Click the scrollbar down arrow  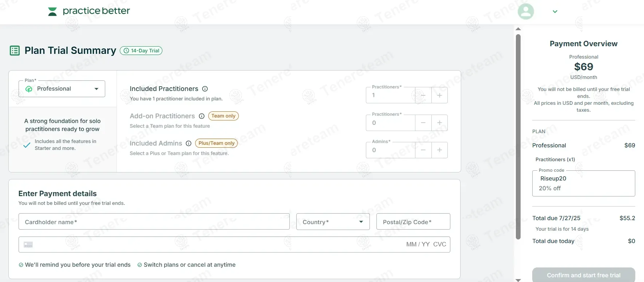coord(518,280)
